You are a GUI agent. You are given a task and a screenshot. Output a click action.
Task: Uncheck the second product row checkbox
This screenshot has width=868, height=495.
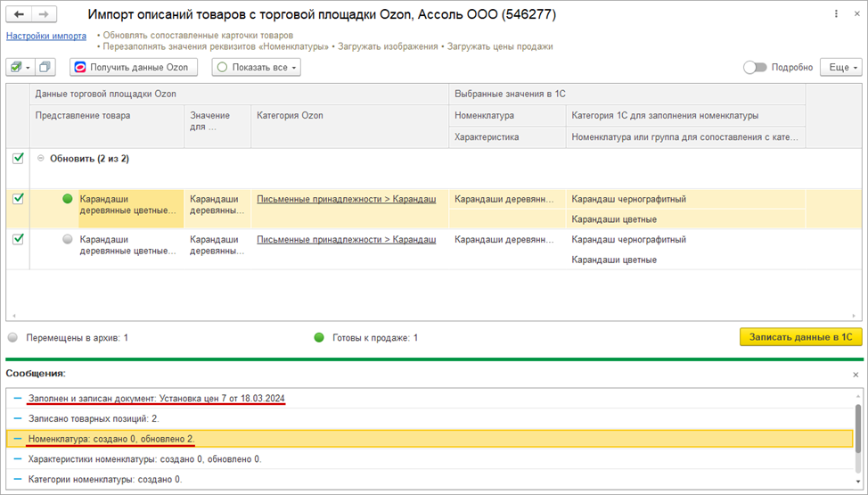18,239
